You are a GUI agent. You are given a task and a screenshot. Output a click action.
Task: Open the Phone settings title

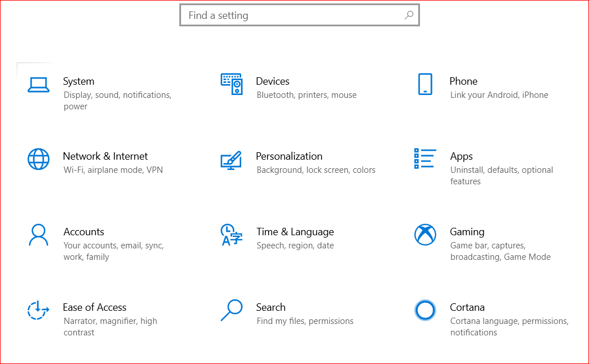coord(464,81)
